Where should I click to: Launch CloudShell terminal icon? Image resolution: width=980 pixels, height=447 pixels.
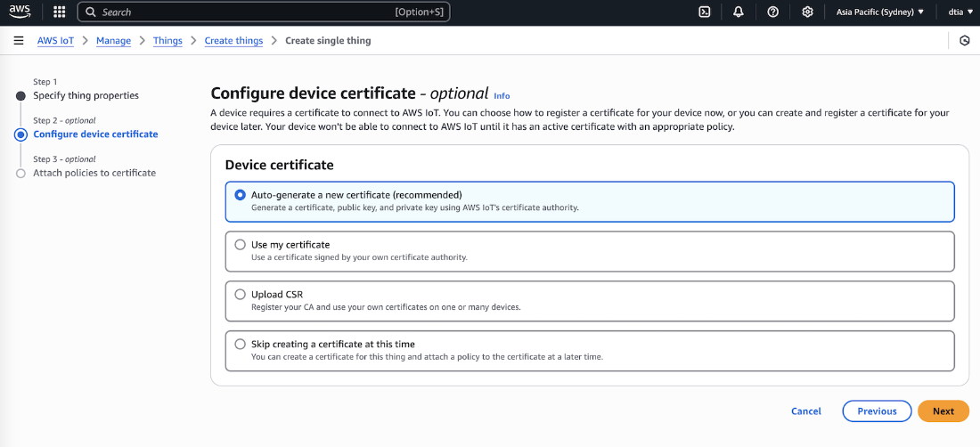pyautogui.click(x=704, y=12)
